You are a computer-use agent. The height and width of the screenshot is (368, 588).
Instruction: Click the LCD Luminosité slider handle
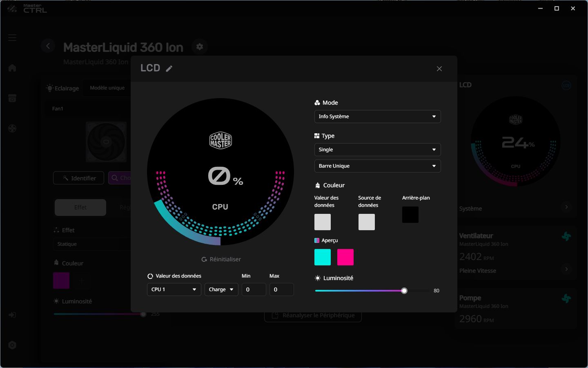404,291
